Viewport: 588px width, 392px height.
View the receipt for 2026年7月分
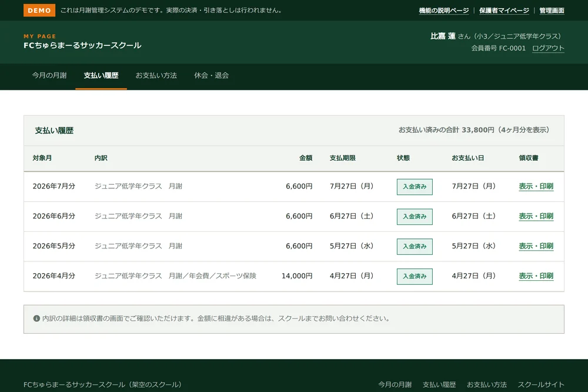[536, 186]
